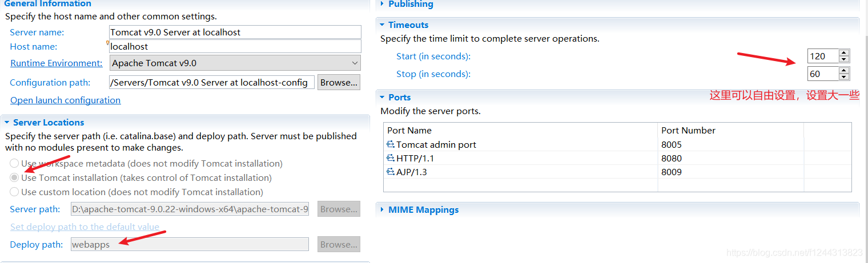Select port number 8005 cell
The width and height of the screenshot is (868, 263).
730,144
